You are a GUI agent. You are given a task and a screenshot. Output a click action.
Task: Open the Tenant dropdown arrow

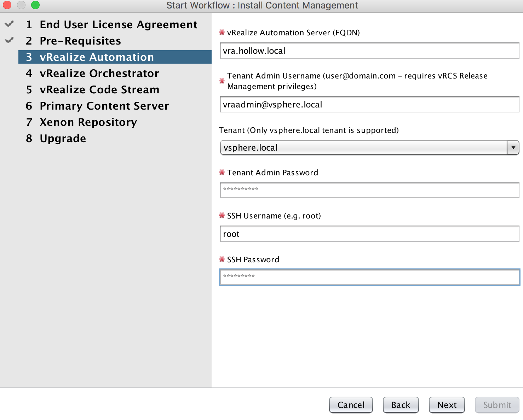point(513,147)
